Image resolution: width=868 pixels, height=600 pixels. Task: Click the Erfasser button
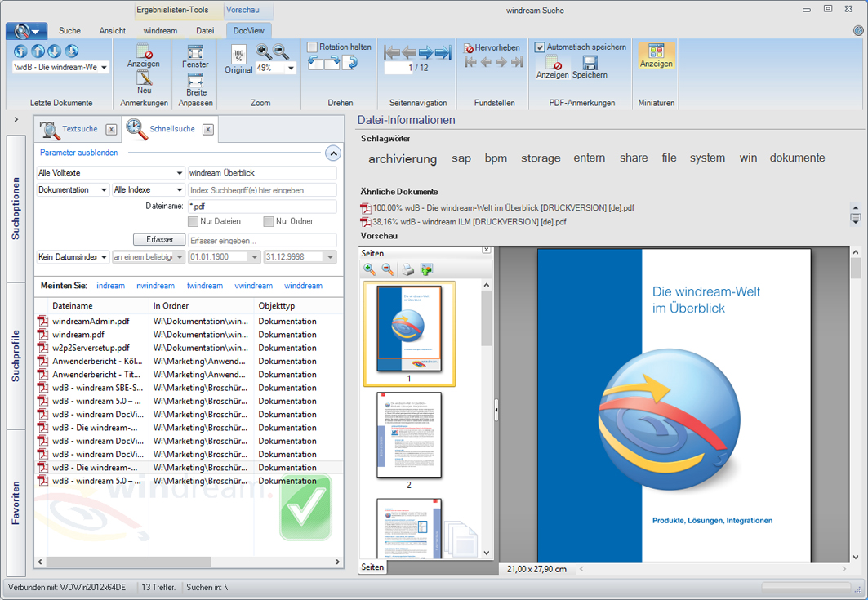point(159,240)
